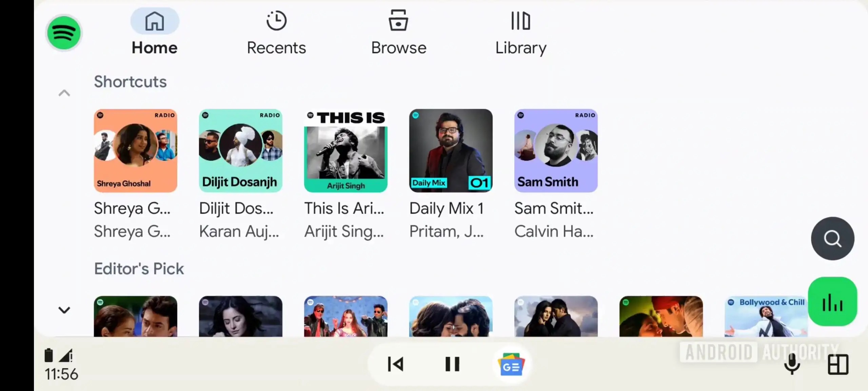Viewport: 868px width, 391px height.
Task: Move down with the down chevron arrow
Action: (x=64, y=310)
